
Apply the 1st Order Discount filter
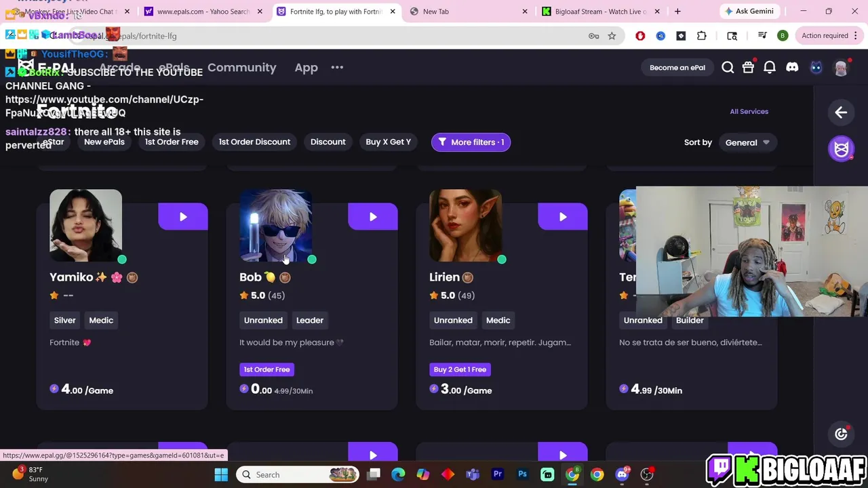(254, 142)
